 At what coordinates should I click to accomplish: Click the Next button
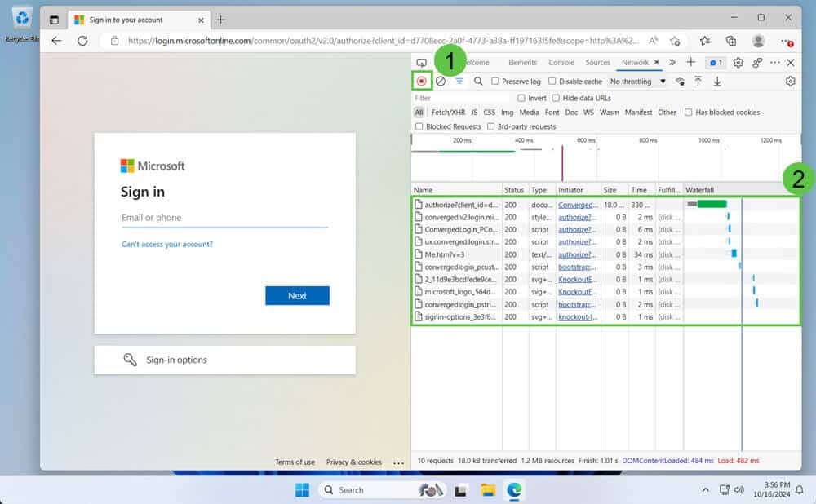click(x=297, y=295)
